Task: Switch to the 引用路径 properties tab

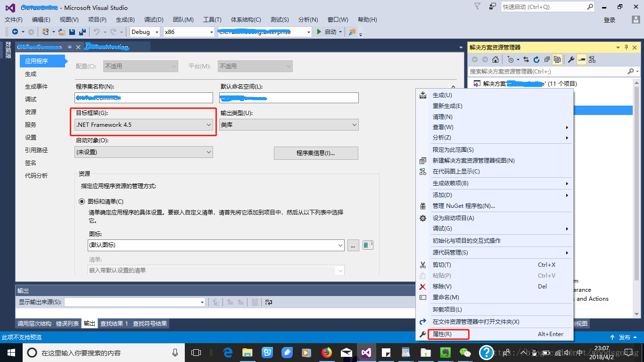Action: (x=36, y=150)
